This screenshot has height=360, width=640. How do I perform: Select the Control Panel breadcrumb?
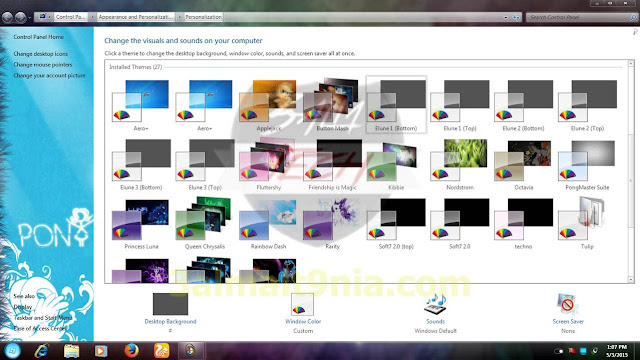pyautogui.click(x=71, y=17)
